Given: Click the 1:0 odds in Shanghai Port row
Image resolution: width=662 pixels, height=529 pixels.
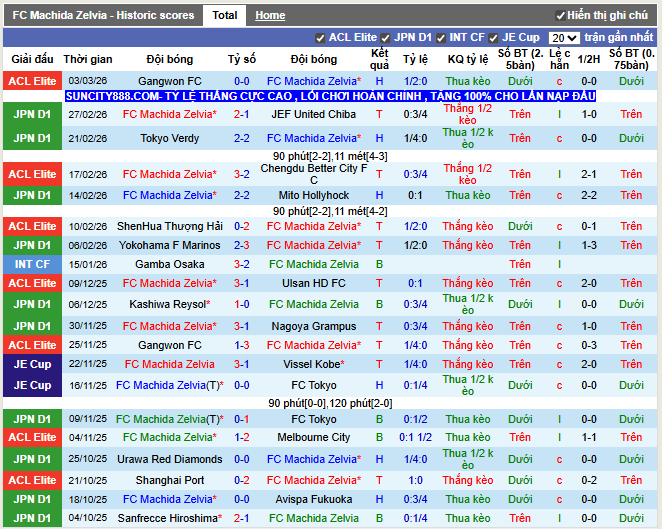Looking at the screenshot, I should [x=415, y=480].
